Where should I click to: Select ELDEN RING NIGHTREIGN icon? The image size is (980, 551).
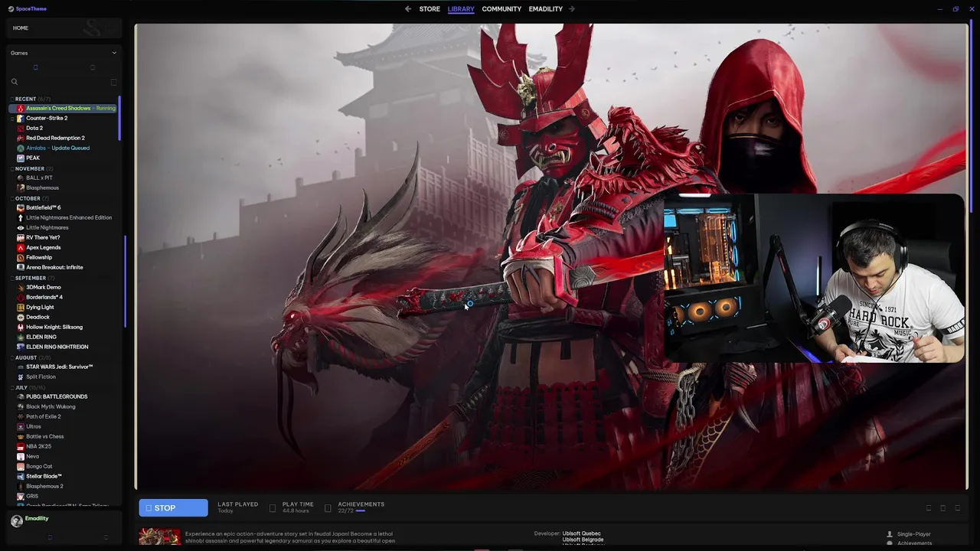point(21,347)
